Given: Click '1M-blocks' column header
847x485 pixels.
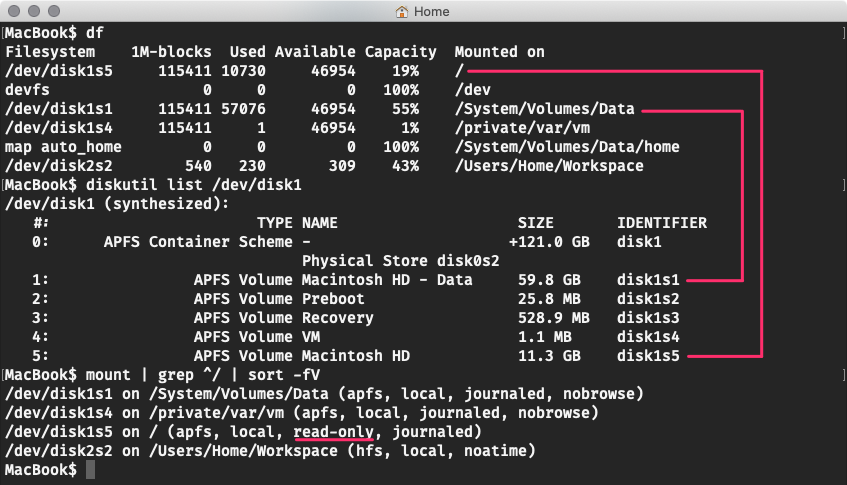Looking at the screenshot, I should 171,52.
